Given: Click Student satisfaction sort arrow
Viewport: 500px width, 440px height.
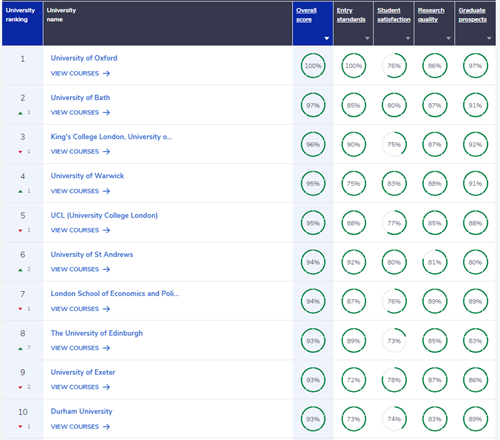Looking at the screenshot, I should [x=408, y=38].
